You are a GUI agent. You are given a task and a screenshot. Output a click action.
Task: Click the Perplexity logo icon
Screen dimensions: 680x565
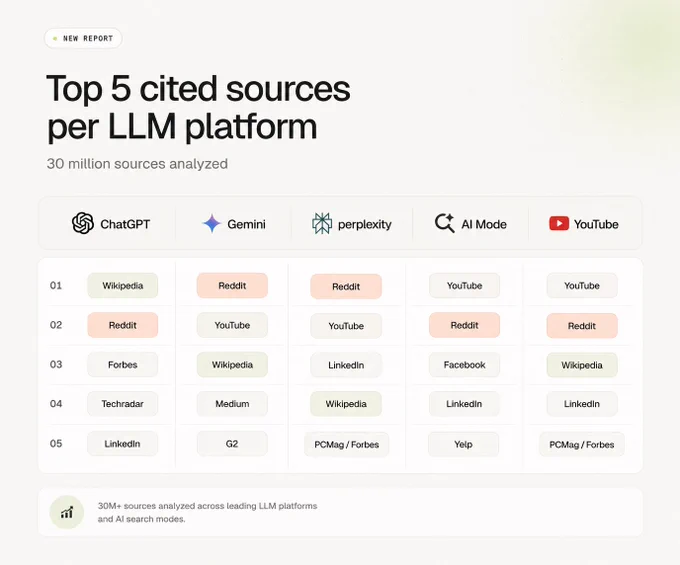click(322, 223)
